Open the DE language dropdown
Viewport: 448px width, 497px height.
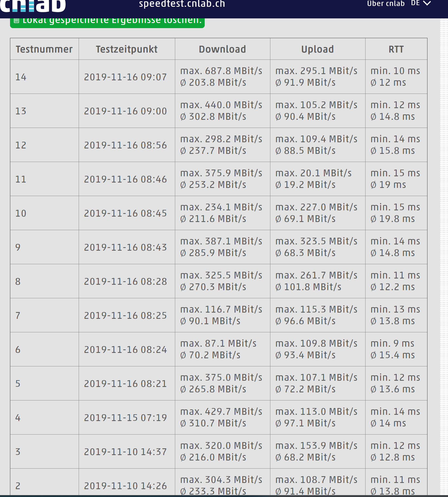[420, 4]
